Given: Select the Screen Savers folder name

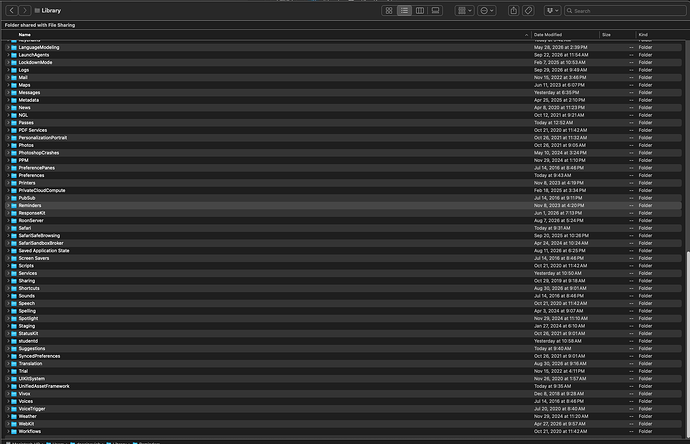Looking at the screenshot, I should point(34,258).
